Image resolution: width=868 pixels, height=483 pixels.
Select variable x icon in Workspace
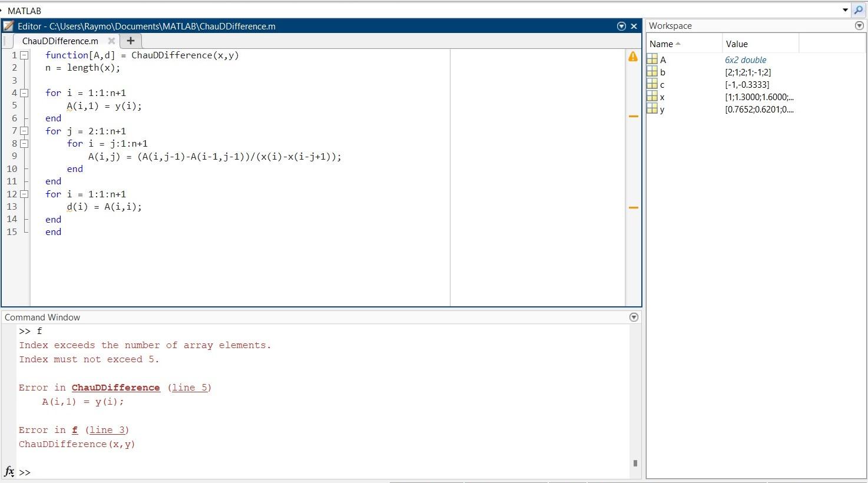pyautogui.click(x=652, y=97)
